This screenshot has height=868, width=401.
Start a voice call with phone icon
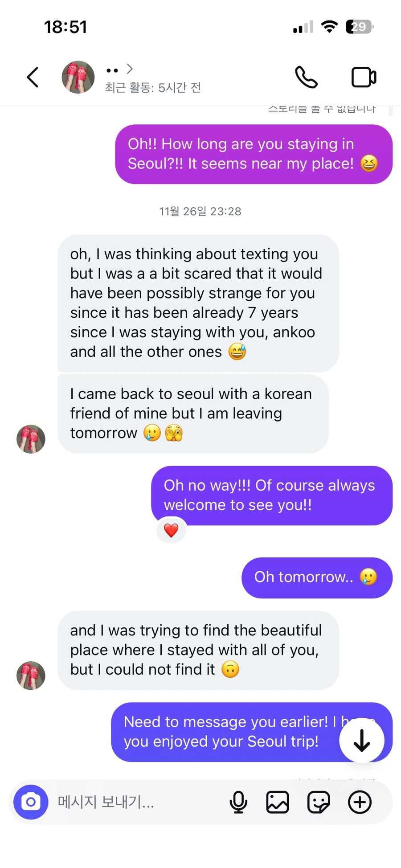point(306,77)
